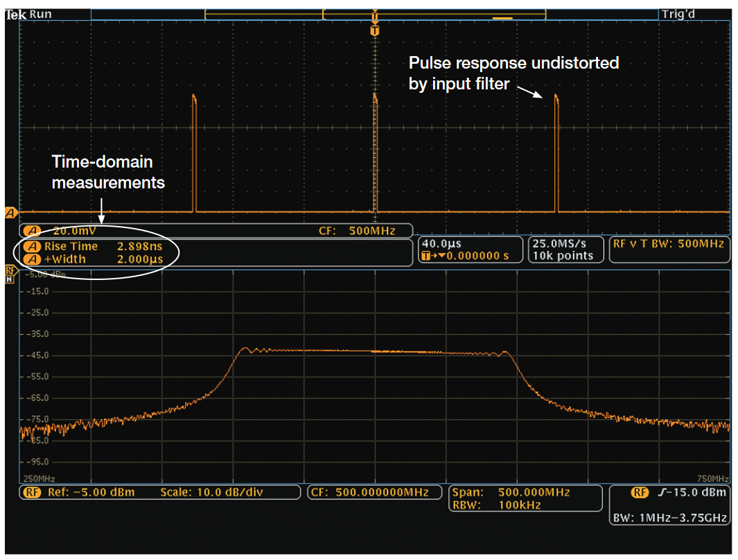Click the -15.0 dBm RF trigger level control
The width and height of the screenshot is (738, 560).
pos(694,492)
